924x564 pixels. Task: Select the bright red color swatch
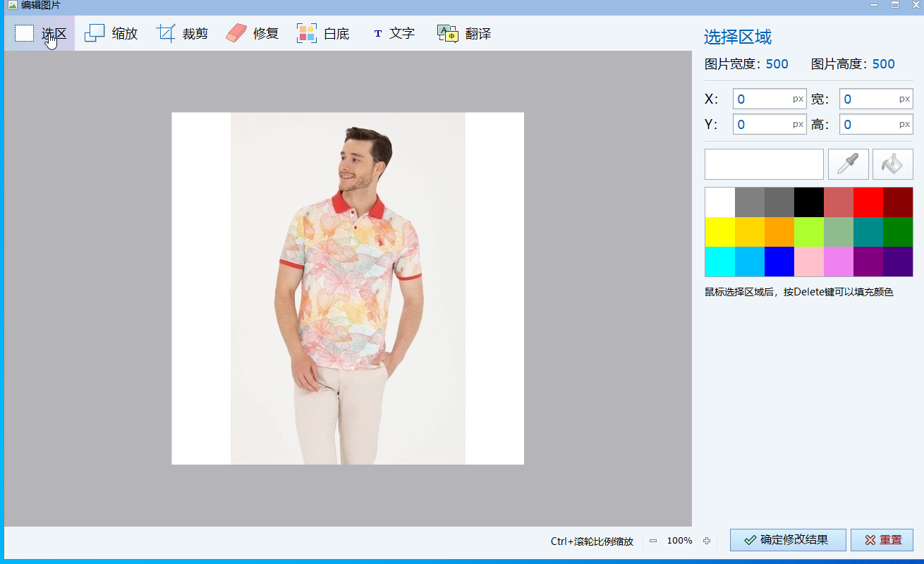point(868,202)
